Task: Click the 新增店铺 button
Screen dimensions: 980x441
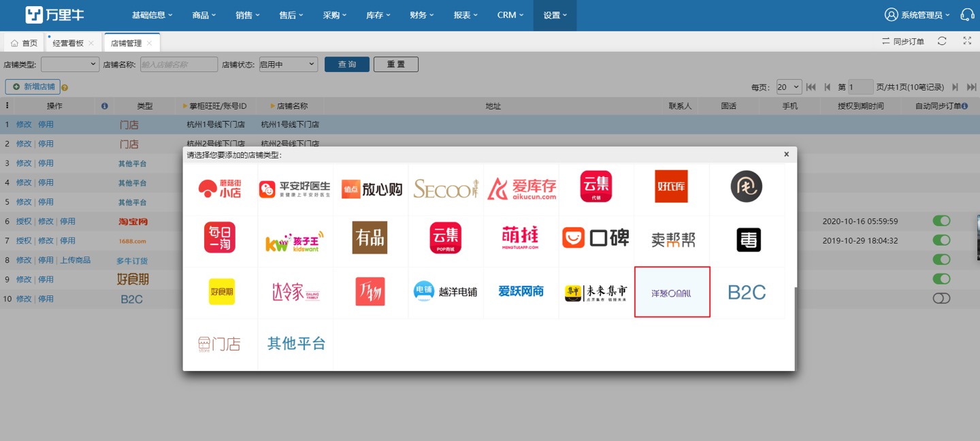Action: (33, 87)
